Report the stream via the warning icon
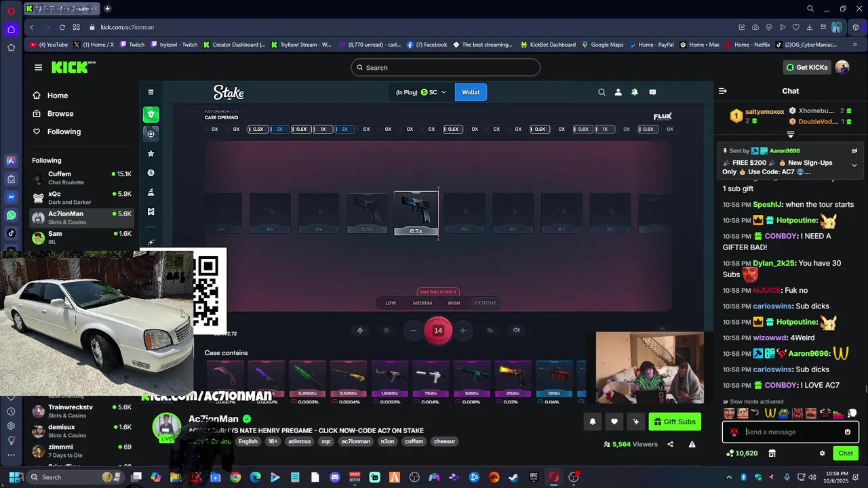This screenshot has width=868, height=488. coord(692,444)
